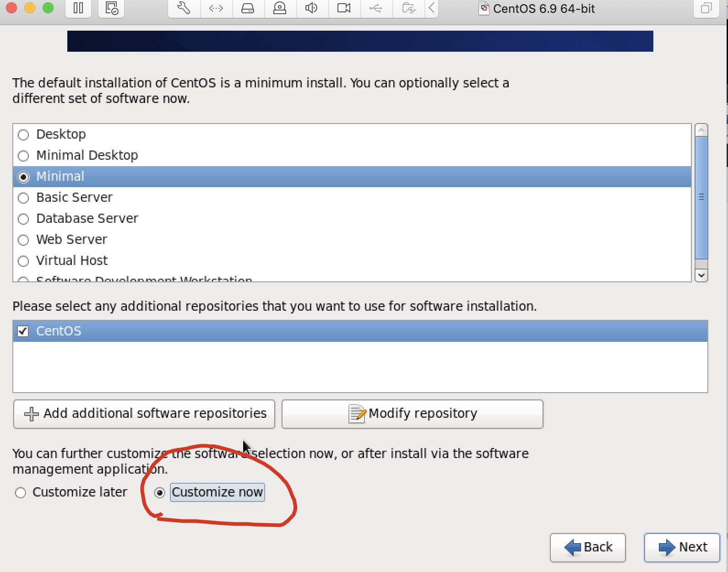Select the Desktop install option
The height and width of the screenshot is (572, 728).
tap(23, 135)
